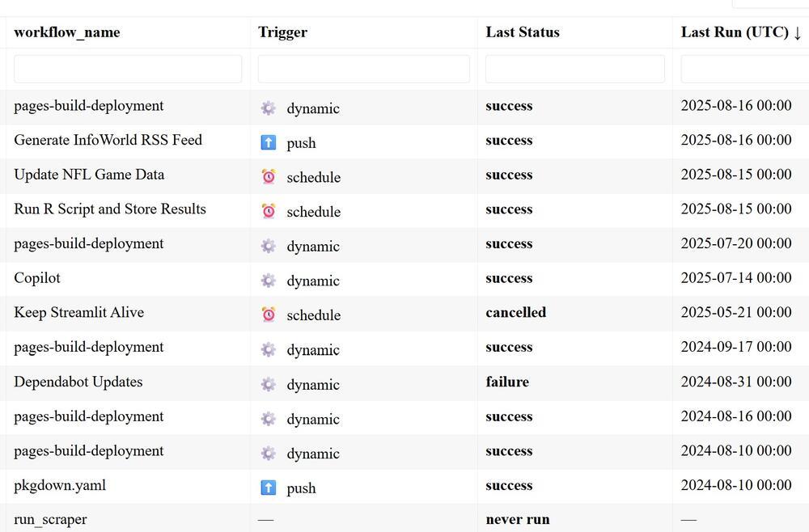The image size is (809, 532).
Task: Click the push arrow icon for Generate InfoWorld RSS Feed
Action: pyautogui.click(x=269, y=142)
